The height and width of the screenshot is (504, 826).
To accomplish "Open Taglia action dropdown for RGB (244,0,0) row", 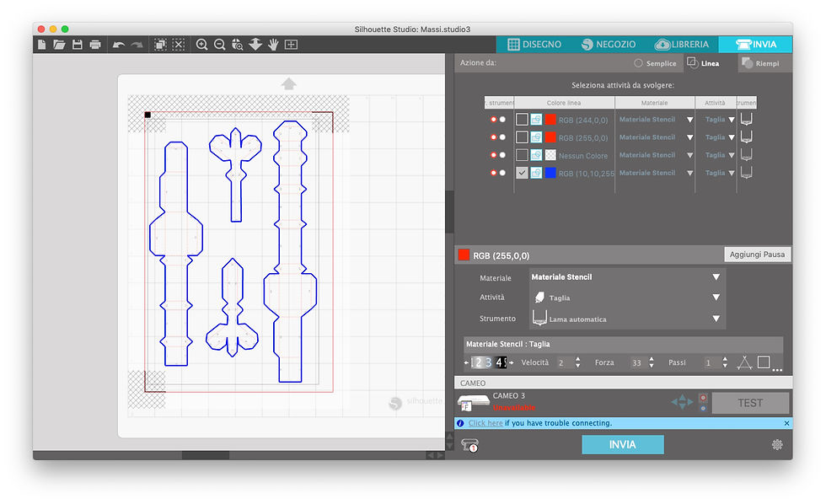I will pyautogui.click(x=732, y=120).
